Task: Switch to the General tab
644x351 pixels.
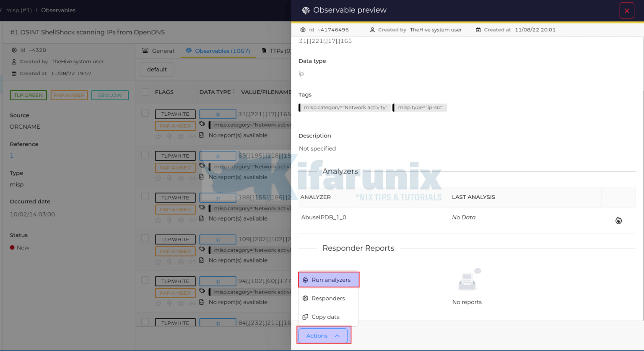Action: [x=162, y=50]
